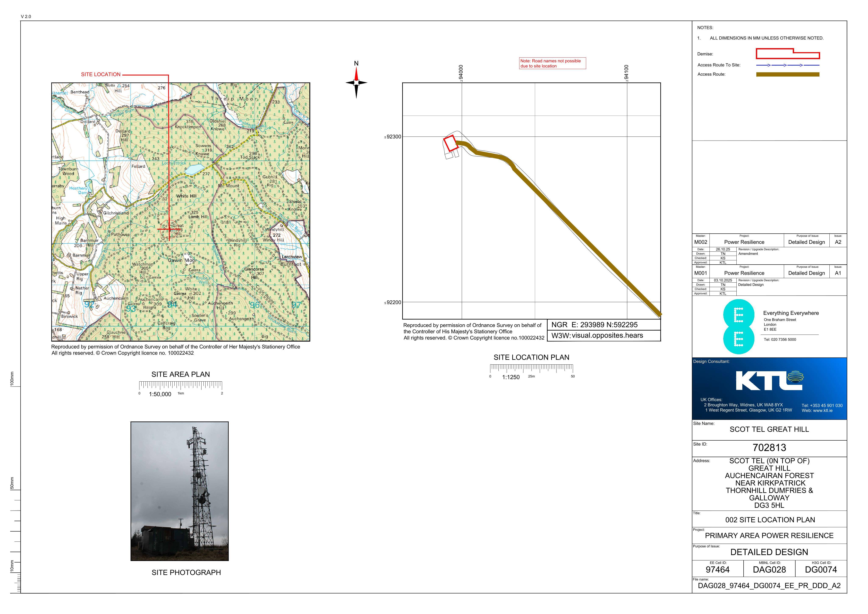The width and height of the screenshot is (868, 614).
Task: Click the title '002 SITE LOCATION PLAN'
Action: click(770, 520)
